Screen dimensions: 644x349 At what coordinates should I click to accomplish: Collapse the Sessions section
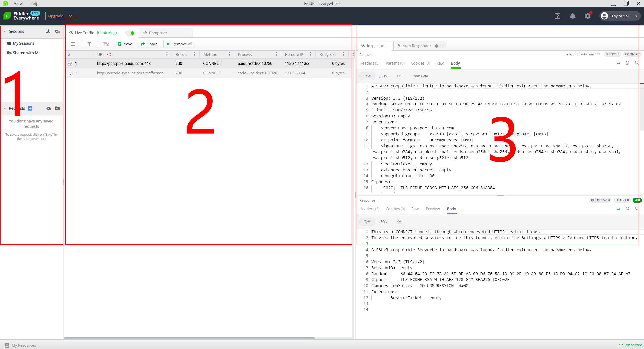tap(5, 31)
